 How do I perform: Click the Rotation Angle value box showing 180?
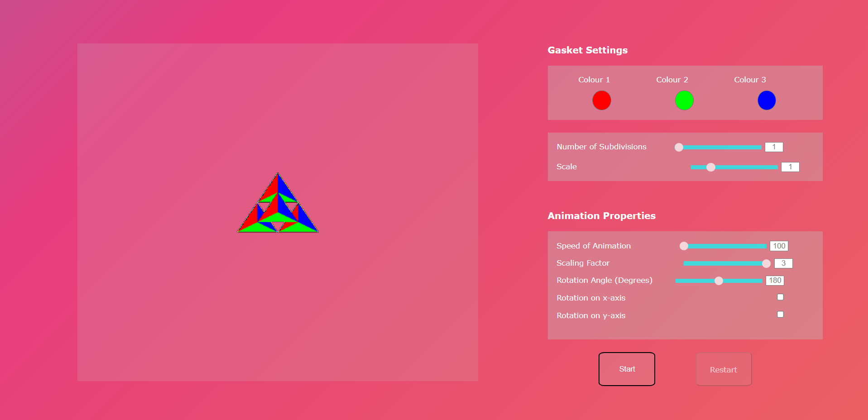point(774,280)
